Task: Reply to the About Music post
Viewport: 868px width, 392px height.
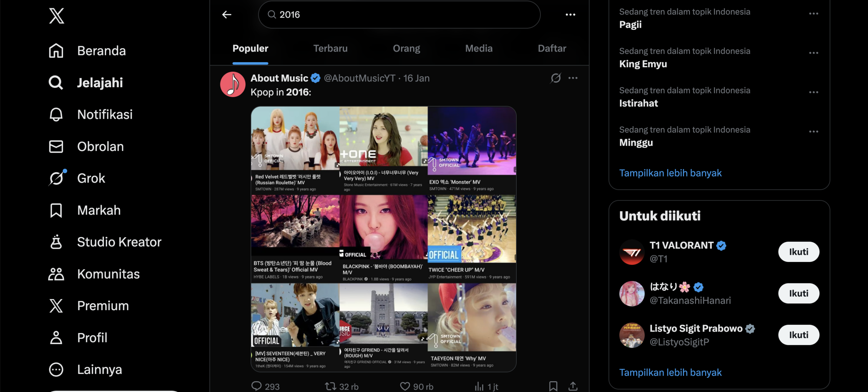Action: coord(265,386)
